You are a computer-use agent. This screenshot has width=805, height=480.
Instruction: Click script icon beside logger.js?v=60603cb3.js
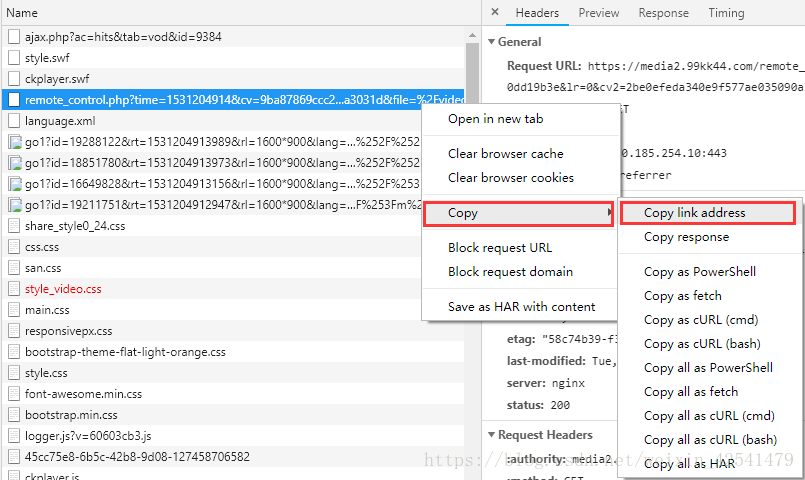(14, 436)
